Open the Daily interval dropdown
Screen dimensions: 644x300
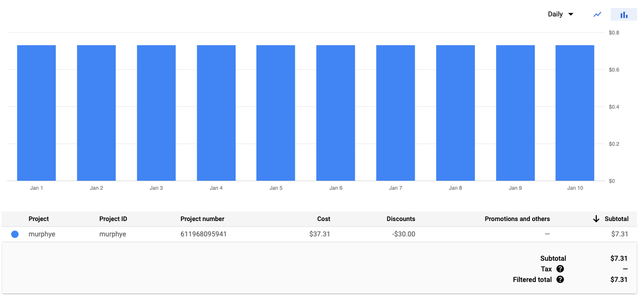click(561, 14)
